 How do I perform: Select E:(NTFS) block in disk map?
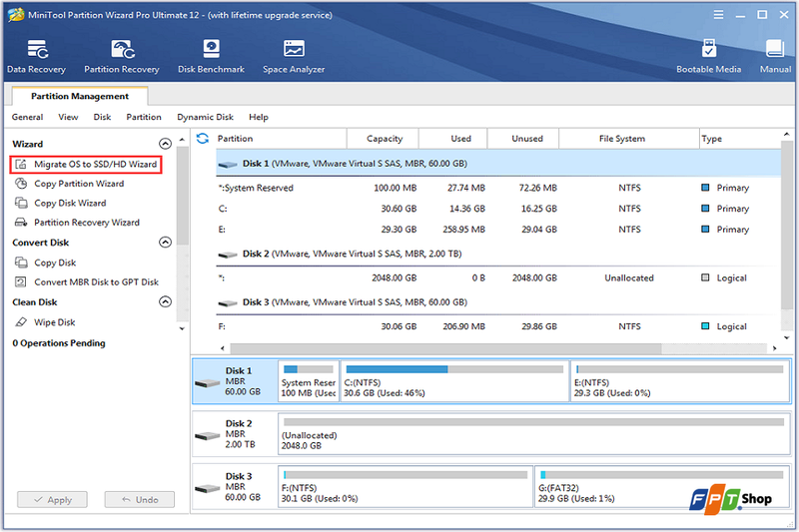[680, 381]
